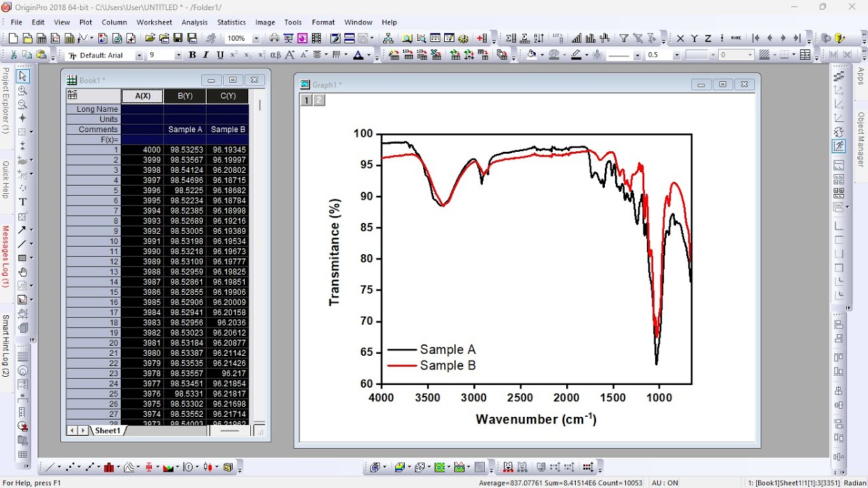Screen dimensions: 868x488
Task: Toggle Italic formatting
Action: click(x=206, y=55)
